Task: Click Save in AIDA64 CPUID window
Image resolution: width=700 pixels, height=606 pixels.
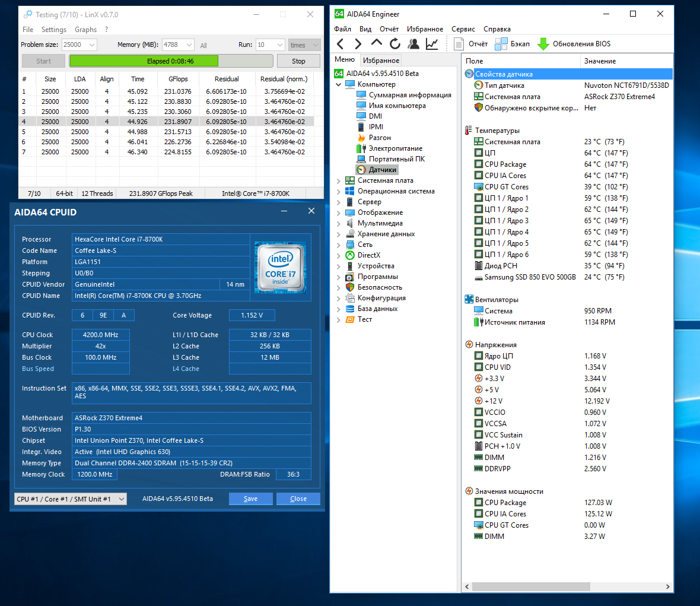Action: (250, 499)
